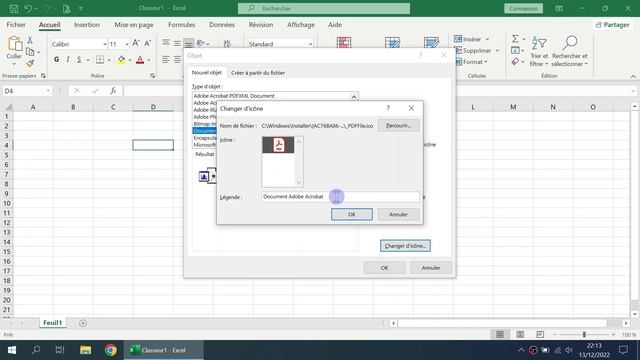Click the Légende text field
The height and width of the screenshot is (360, 640).
point(340,197)
